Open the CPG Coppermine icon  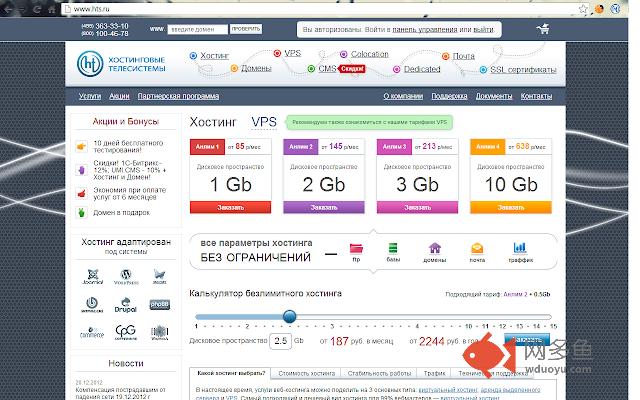125,332
